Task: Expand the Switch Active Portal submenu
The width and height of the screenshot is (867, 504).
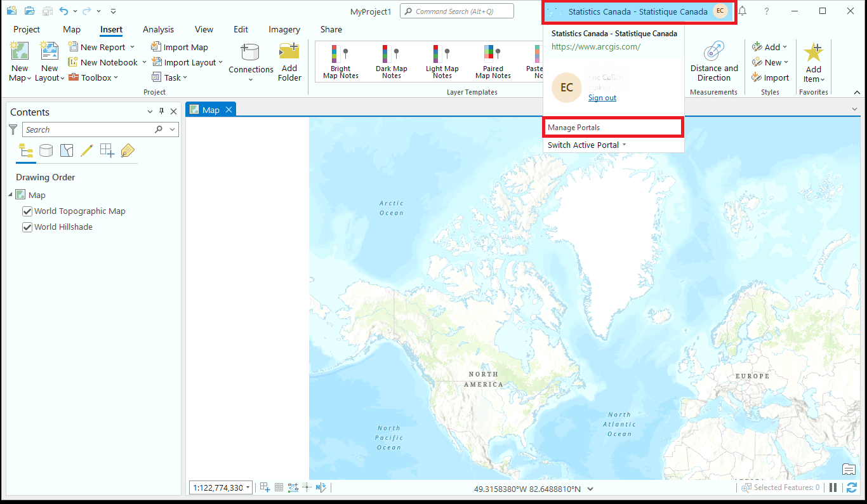Action: (586, 145)
